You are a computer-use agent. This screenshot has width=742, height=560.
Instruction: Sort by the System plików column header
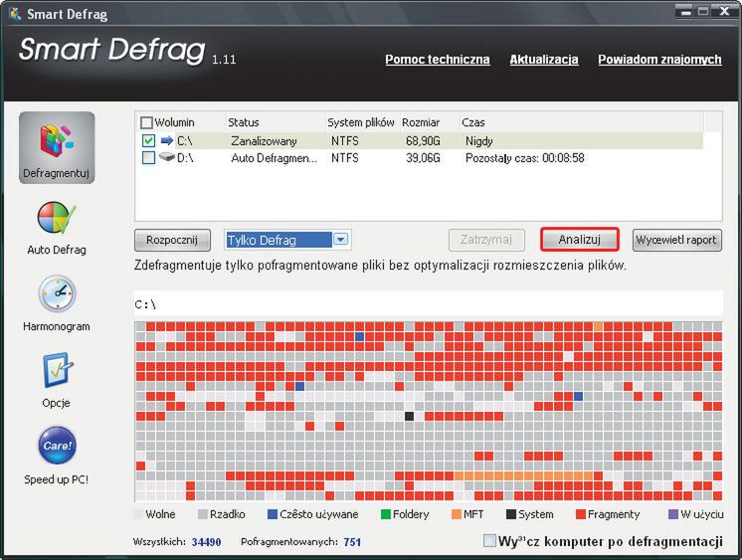pyautogui.click(x=361, y=122)
